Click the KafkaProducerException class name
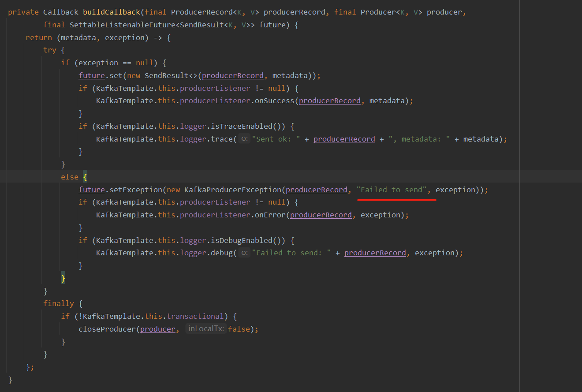The width and height of the screenshot is (582, 392). 233,190
